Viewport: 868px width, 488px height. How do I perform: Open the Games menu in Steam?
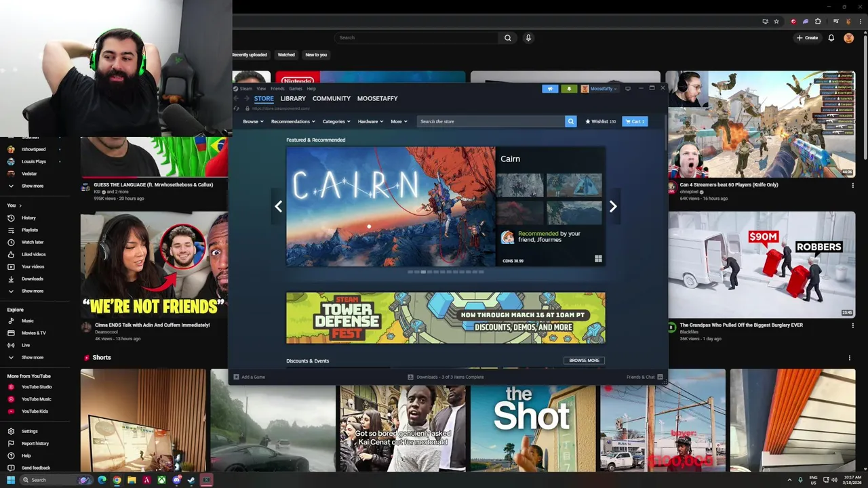coord(296,89)
